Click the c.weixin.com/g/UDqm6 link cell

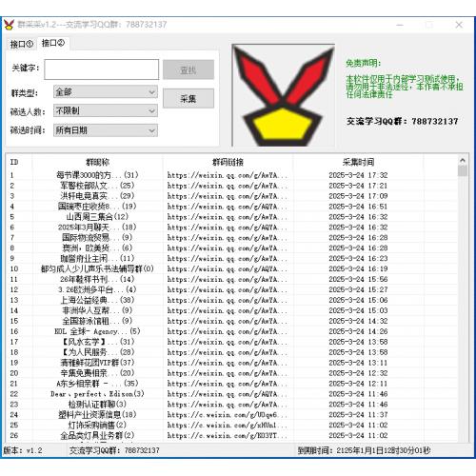[x=228, y=414]
